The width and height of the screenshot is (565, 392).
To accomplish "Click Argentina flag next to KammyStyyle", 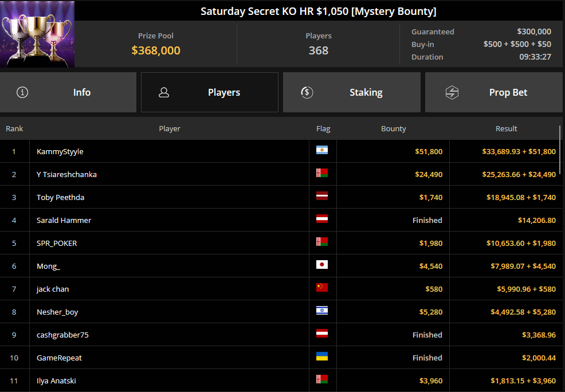I will pos(322,150).
